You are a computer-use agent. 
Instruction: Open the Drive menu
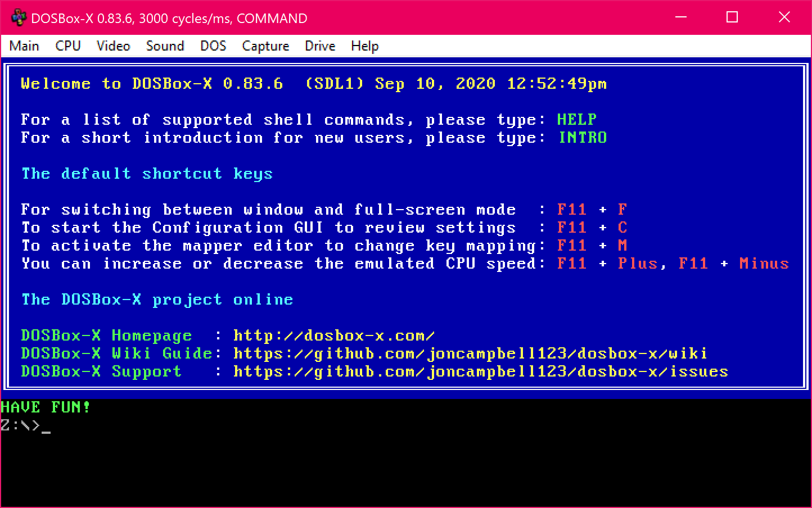[320, 46]
